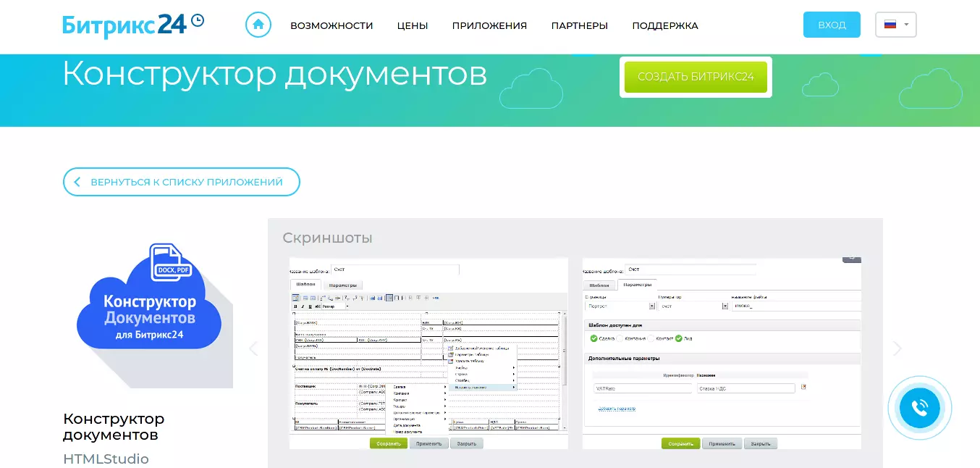Go to the home page icon

(x=258, y=25)
